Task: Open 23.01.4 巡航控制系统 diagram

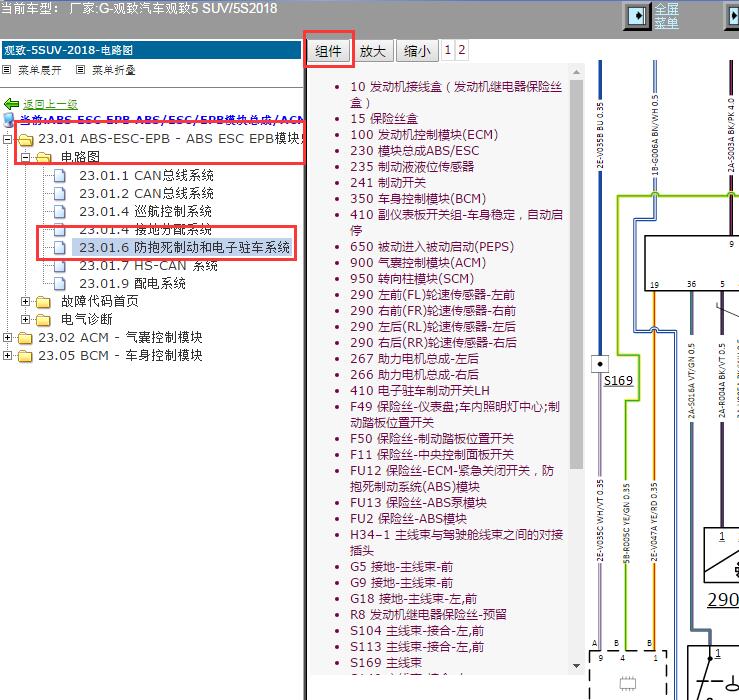Action: 145,211
